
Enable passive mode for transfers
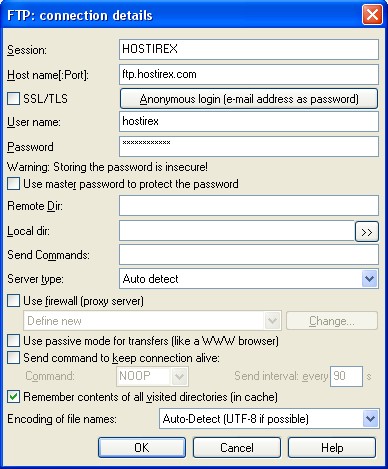(x=13, y=341)
